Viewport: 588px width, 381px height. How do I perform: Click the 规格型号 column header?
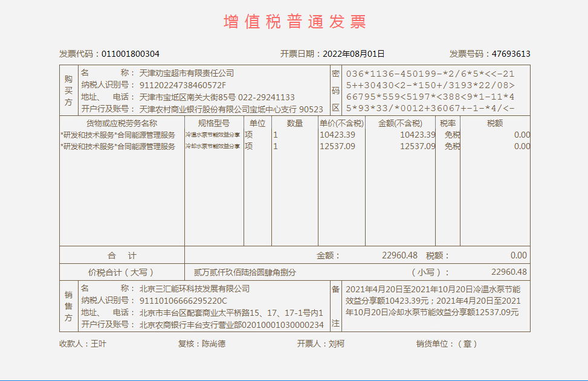pos(213,123)
